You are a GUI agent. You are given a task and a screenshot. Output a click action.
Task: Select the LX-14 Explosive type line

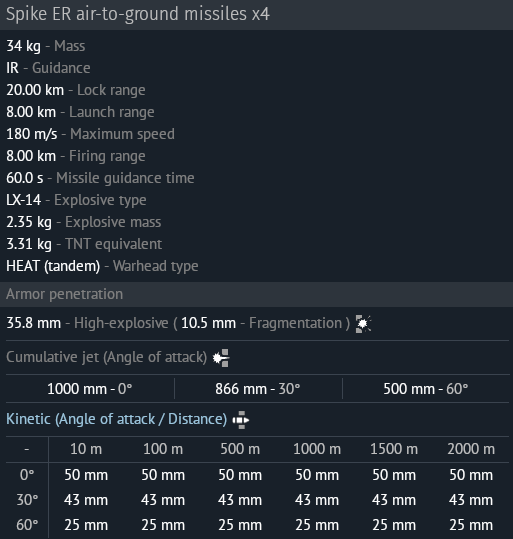(x=76, y=200)
